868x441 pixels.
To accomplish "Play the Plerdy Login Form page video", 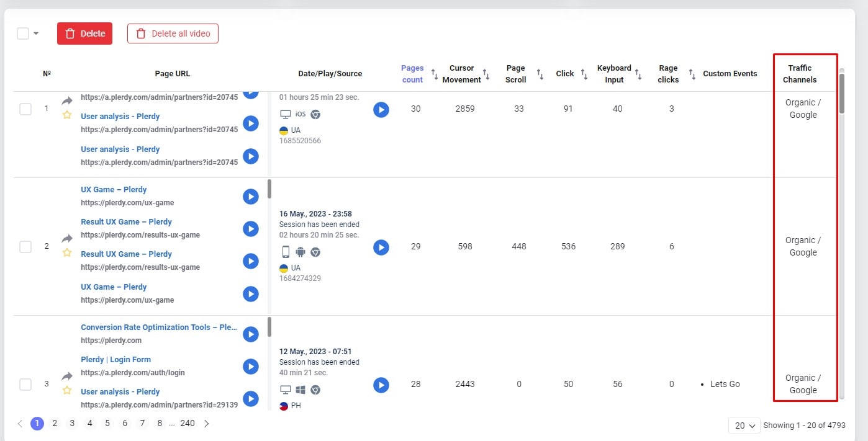I will [x=251, y=367].
